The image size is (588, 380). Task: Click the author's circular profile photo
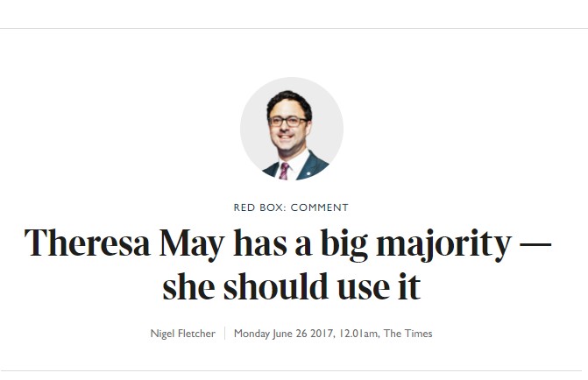[x=291, y=129]
